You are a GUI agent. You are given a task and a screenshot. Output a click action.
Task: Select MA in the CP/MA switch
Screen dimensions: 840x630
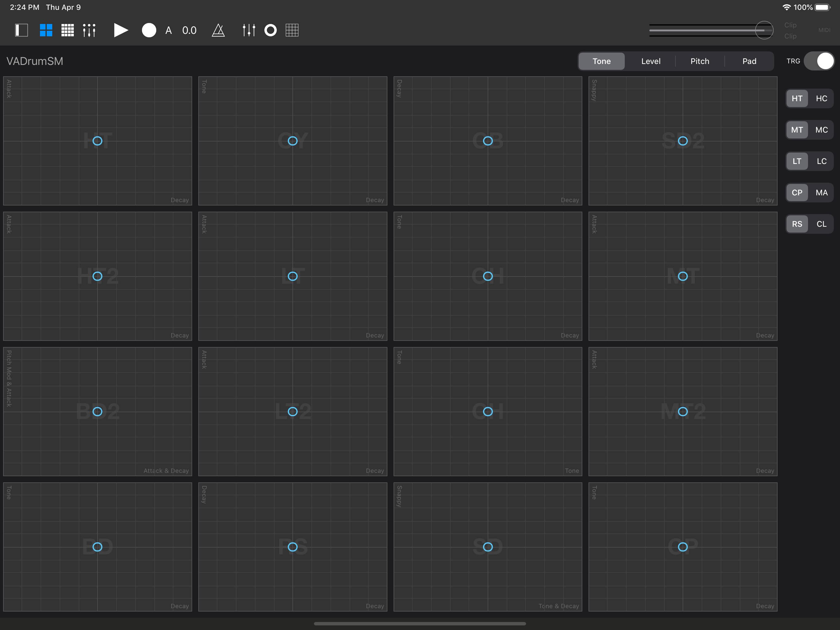pyautogui.click(x=821, y=193)
